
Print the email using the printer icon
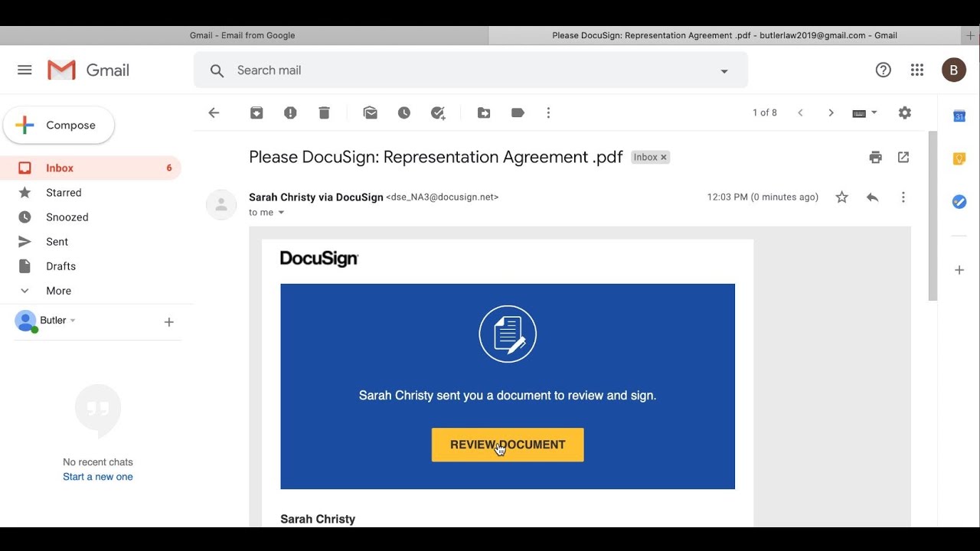(875, 157)
